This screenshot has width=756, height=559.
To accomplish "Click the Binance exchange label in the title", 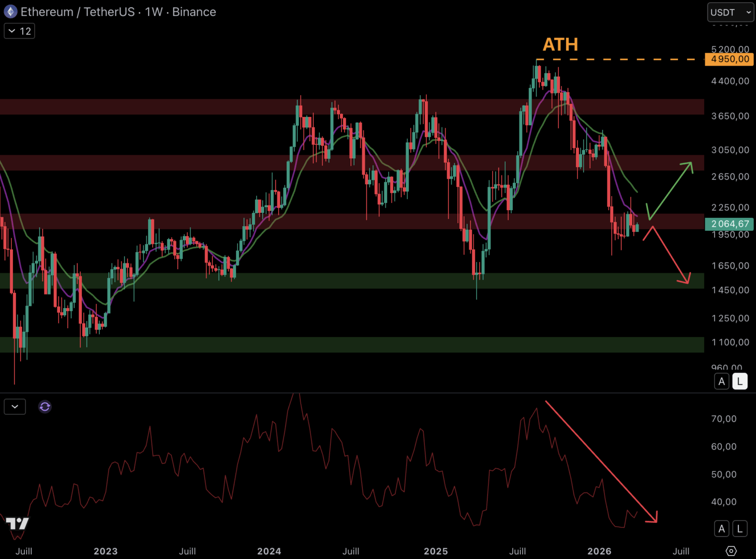I will tap(194, 12).
